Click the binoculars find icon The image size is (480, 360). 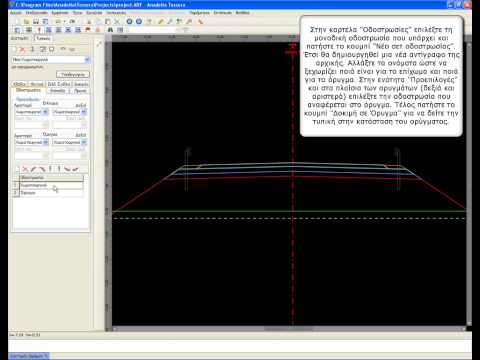pos(110,30)
